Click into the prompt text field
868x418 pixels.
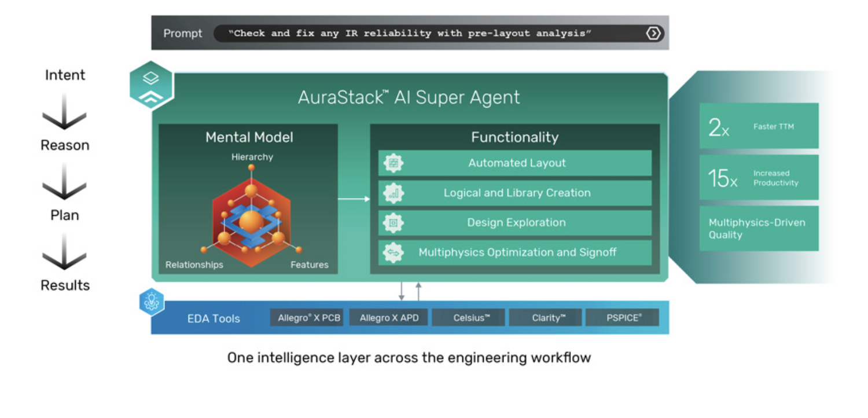pyautogui.click(x=439, y=34)
